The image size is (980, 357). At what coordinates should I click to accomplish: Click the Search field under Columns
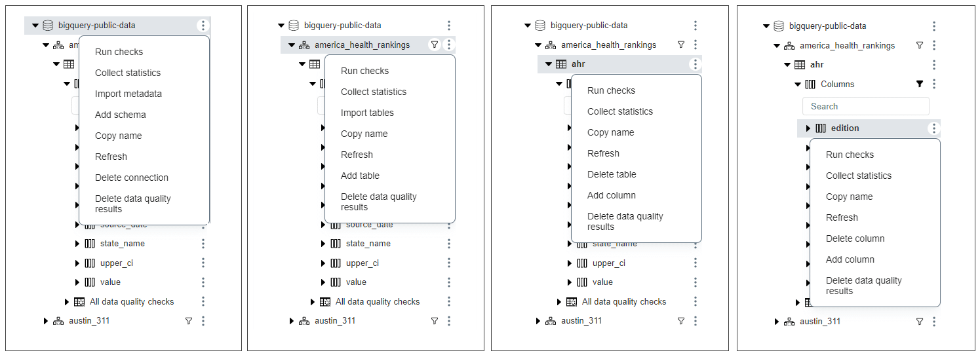[x=866, y=106]
